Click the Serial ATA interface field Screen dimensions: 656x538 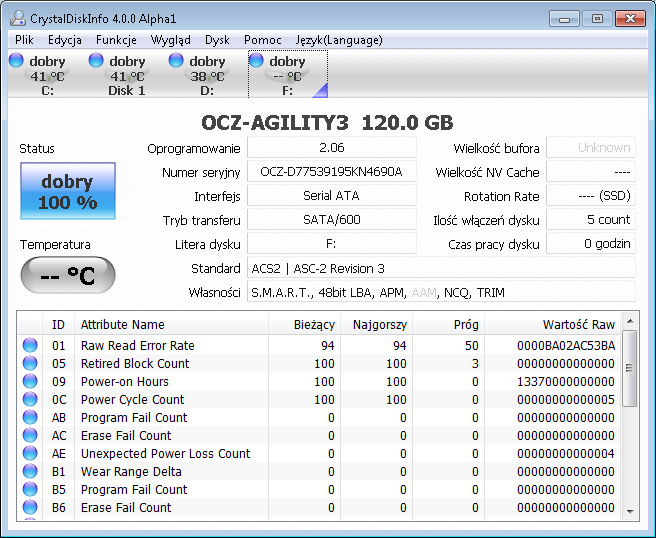coord(332,195)
